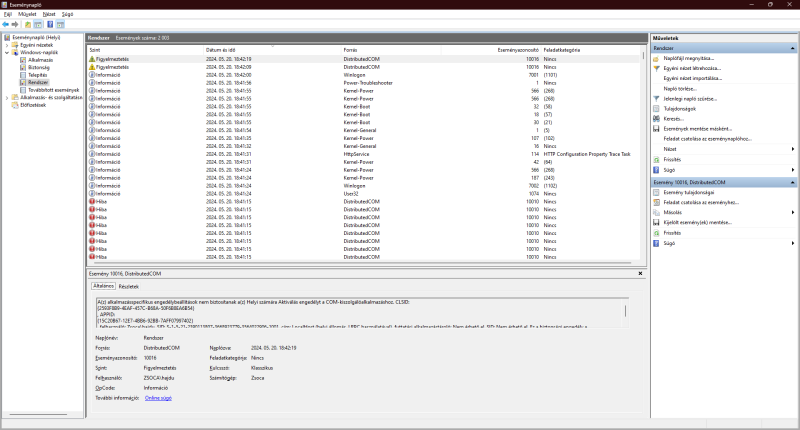Click Kijelölt esemény(ek) mentése disk icon
Screen dimensions: 800x430
click(656, 222)
